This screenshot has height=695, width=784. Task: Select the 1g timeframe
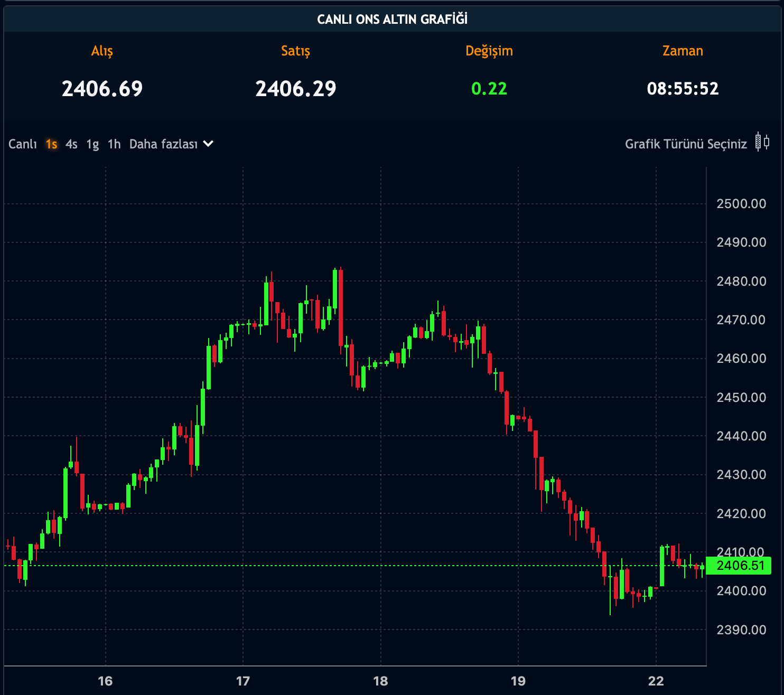point(92,144)
